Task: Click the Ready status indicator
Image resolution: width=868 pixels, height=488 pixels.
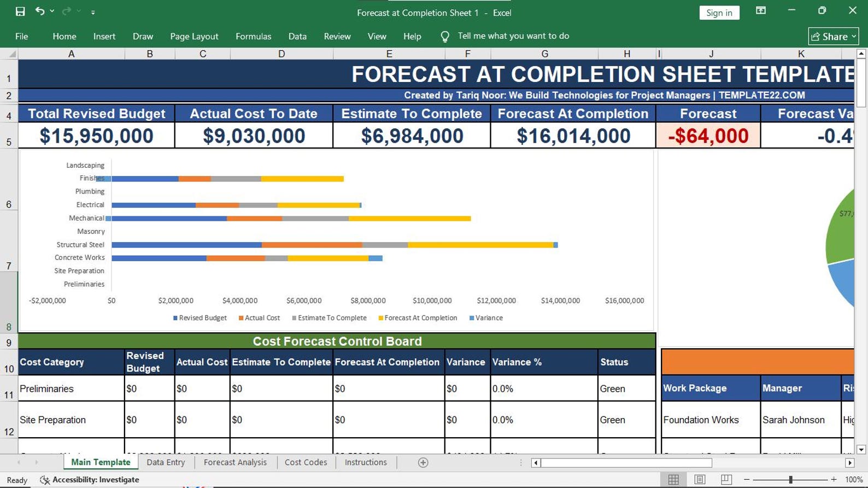Action: [x=17, y=480]
